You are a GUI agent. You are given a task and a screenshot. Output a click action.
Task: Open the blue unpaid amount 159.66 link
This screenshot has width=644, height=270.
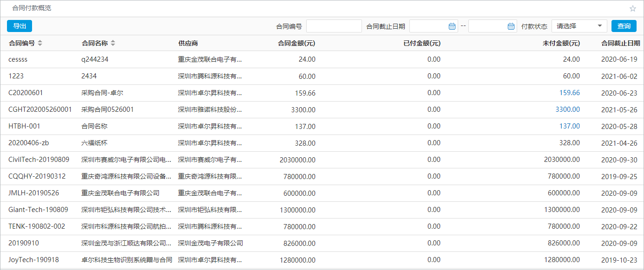(x=570, y=93)
